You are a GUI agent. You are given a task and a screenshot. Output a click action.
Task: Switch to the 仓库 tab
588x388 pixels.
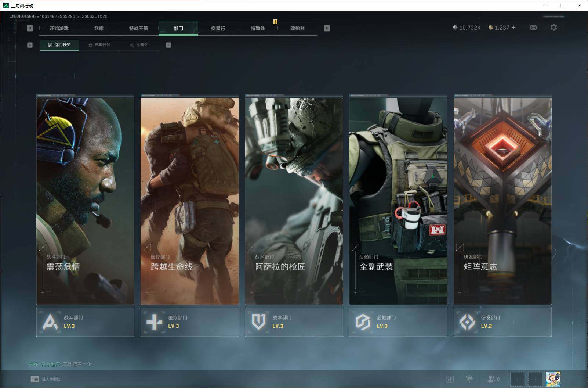coord(99,28)
